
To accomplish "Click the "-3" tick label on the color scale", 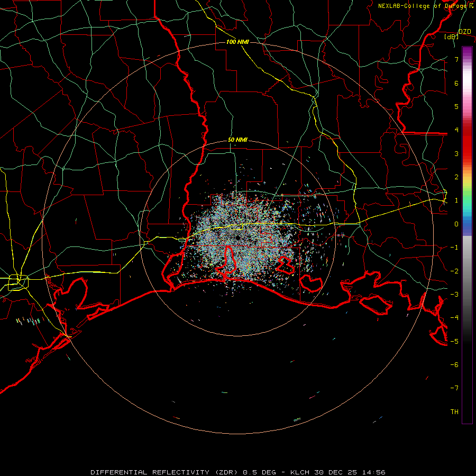I will point(454,295).
